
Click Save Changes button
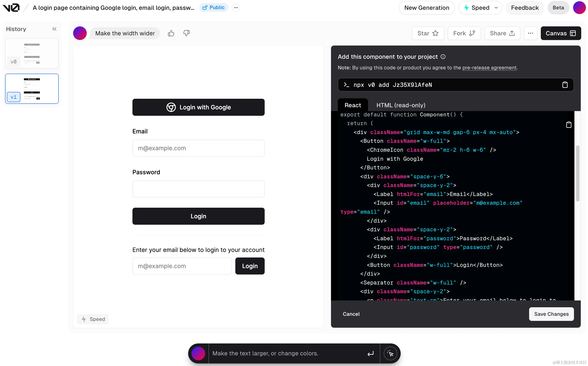(551, 314)
